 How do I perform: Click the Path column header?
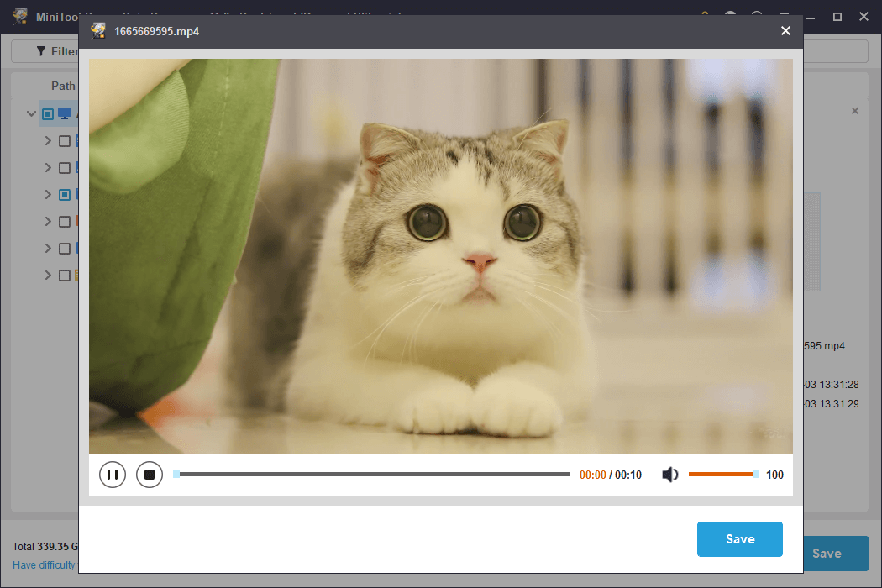click(x=63, y=86)
